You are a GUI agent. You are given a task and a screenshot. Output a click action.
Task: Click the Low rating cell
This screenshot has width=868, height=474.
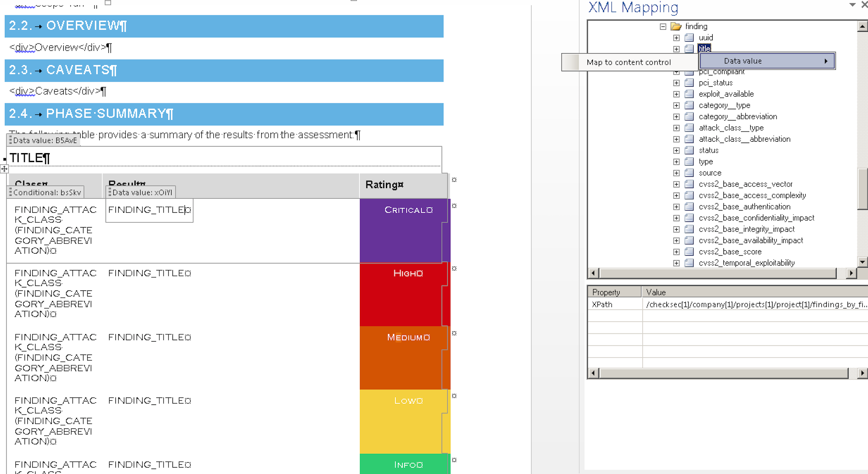click(405, 421)
